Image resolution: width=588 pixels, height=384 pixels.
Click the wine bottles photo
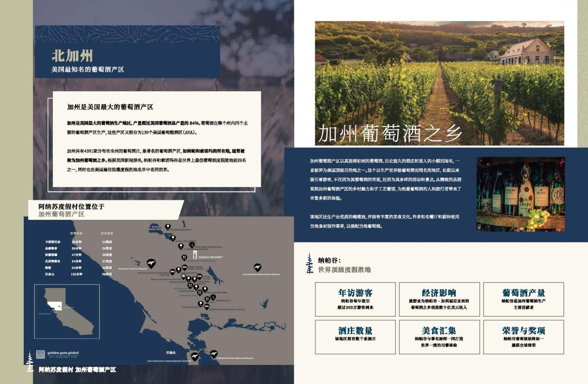click(x=520, y=194)
